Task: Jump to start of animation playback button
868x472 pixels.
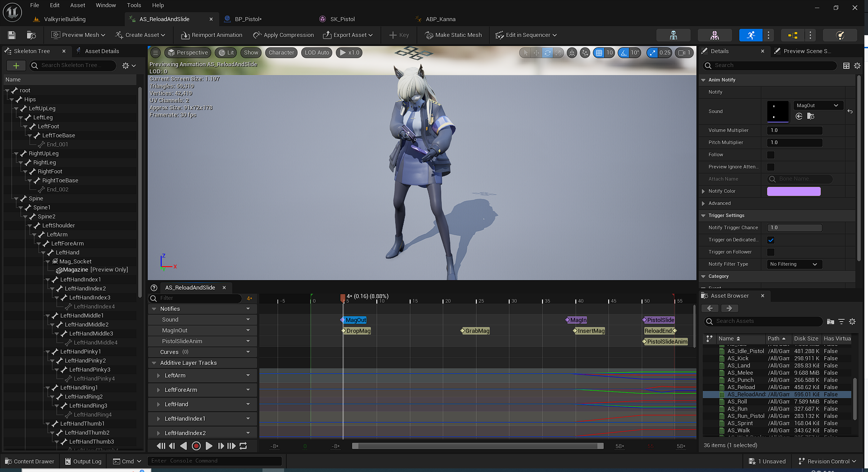Action: [x=161, y=446]
